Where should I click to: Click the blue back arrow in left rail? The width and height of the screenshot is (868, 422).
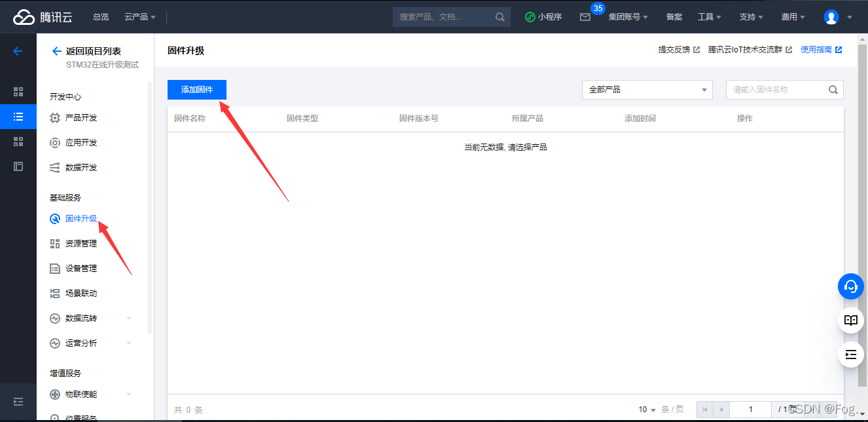[18, 51]
